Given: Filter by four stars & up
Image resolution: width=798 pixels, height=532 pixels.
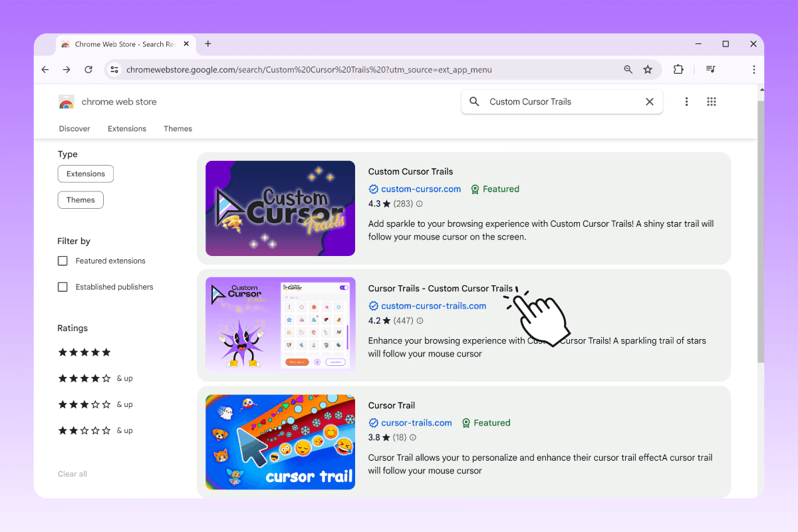Looking at the screenshot, I should coord(96,378).
